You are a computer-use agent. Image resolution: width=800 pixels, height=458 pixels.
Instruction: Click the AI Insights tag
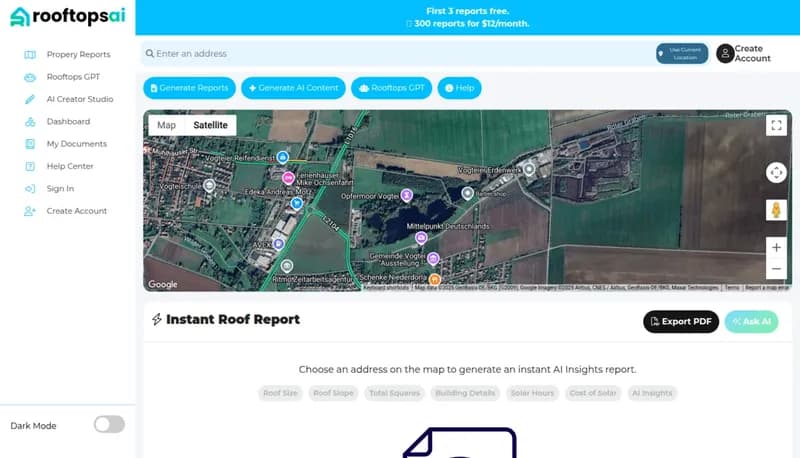pos(652,393)
